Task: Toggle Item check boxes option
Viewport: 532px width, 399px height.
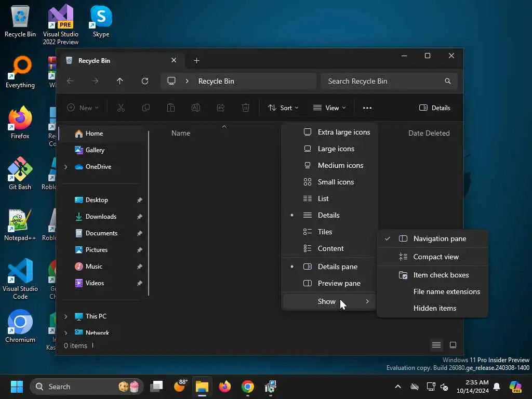Action: pyautogui.click(x=432, y=275)
